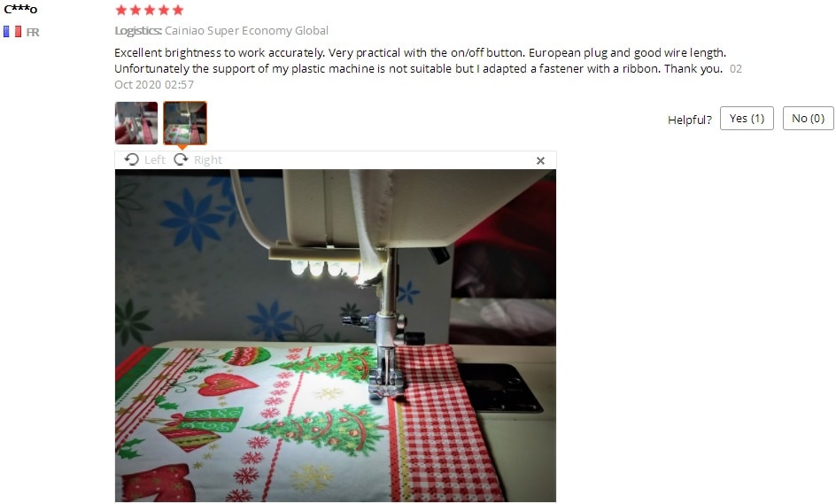Screen dimensions: 836x504
Task: Click the enlarged sewing machine photo
Action: 336,336
